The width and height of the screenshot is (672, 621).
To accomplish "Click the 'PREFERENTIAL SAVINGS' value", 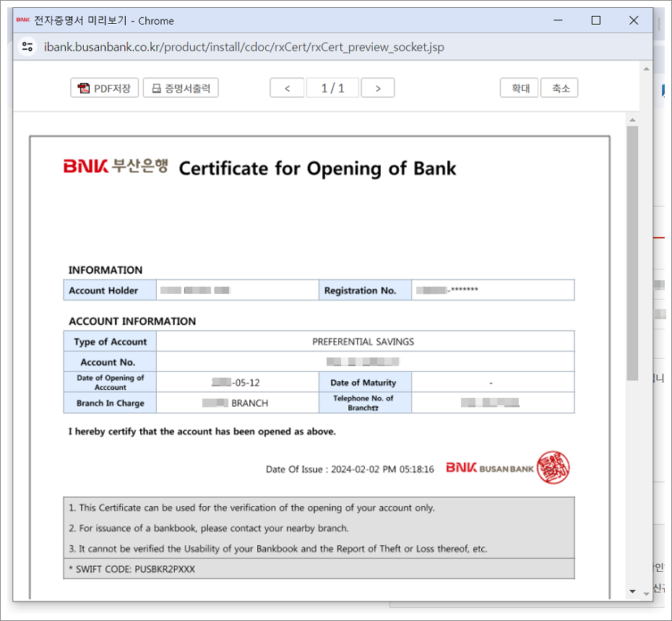I will pyautogui.click(x=363, y=342).
